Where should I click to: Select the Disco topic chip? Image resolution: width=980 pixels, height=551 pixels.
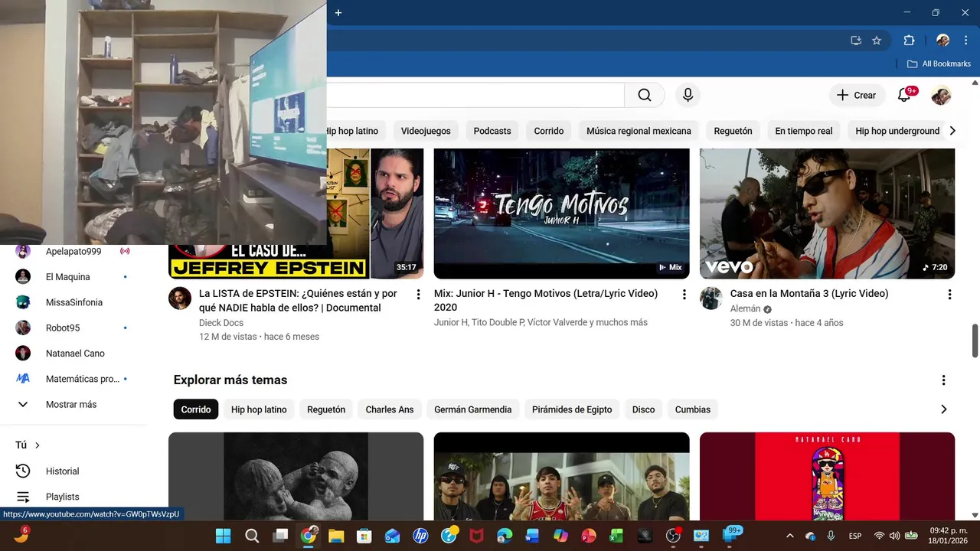tap(644, 409)
